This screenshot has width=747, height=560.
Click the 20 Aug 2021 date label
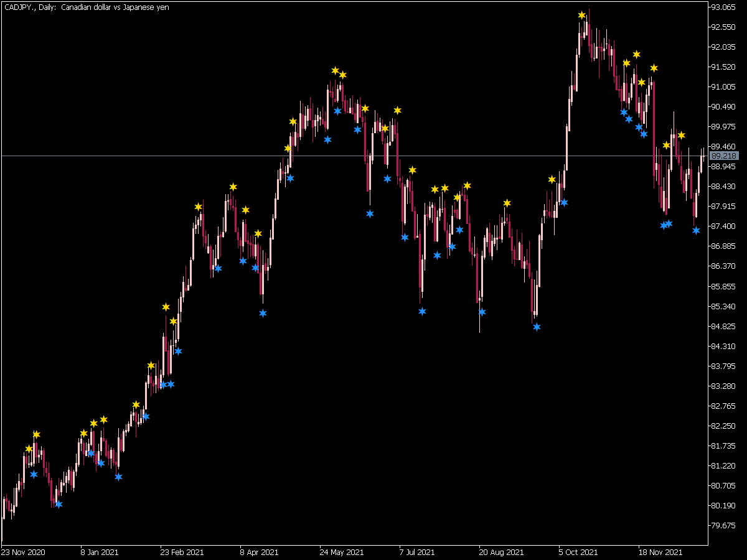pos(501,552)
